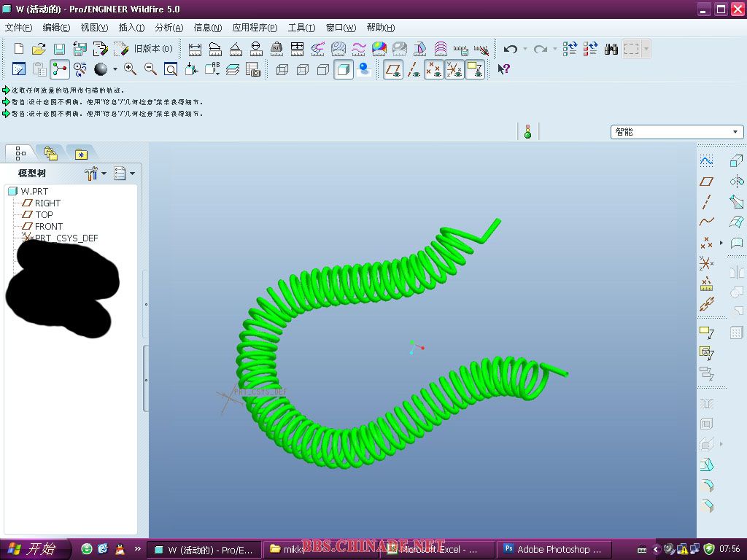Switch to the favorites navigator tab
This screenshot has width=747, height=560.
[x=81, y=153]
